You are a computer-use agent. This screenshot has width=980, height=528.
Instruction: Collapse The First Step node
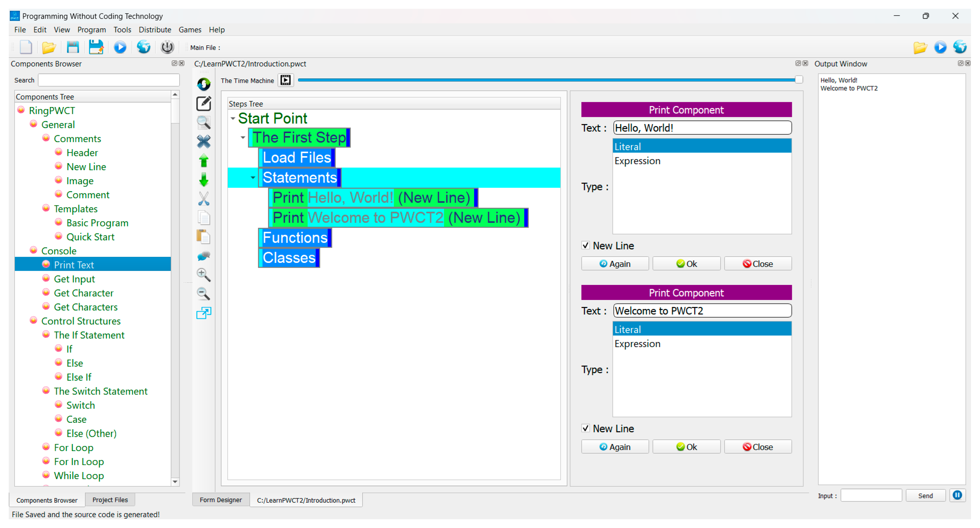243,138
